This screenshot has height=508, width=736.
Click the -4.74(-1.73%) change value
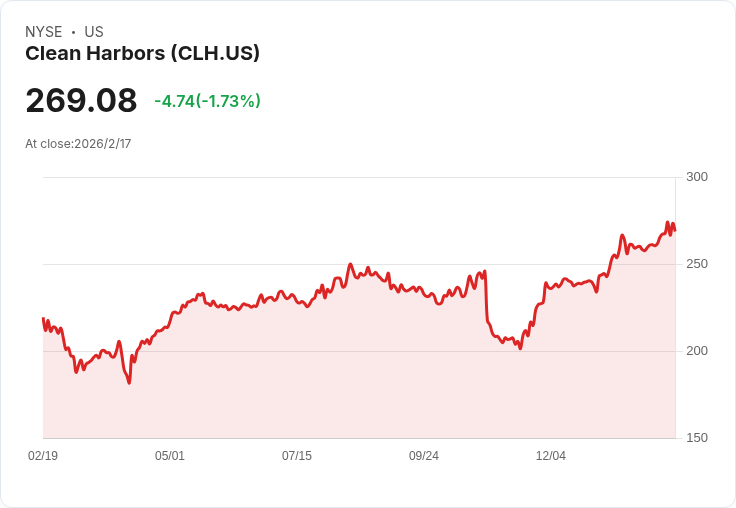tap(207, 101)
